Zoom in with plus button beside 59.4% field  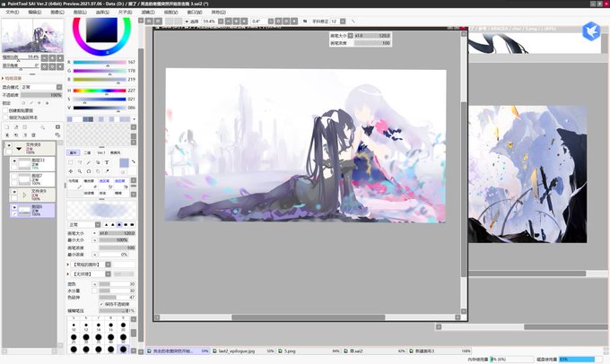pos(236,22)
